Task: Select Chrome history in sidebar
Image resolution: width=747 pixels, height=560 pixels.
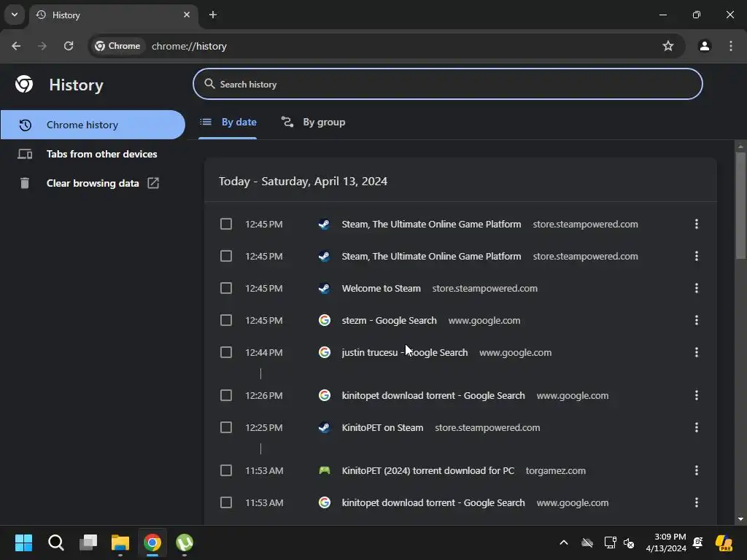Action: [x=93, y=125]
